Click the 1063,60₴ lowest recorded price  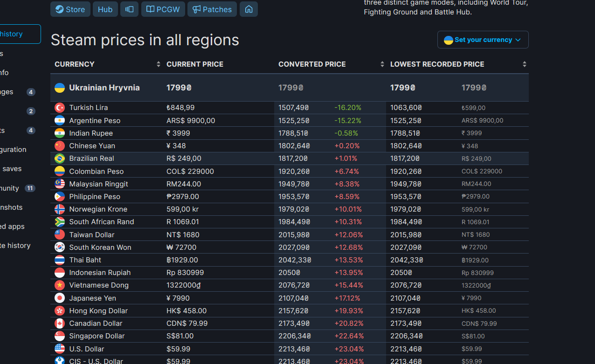(x=406, y=108)
